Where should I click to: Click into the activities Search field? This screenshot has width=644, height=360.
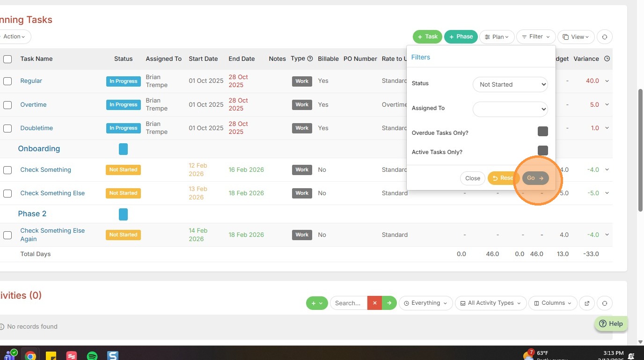(x=349, y=303)
